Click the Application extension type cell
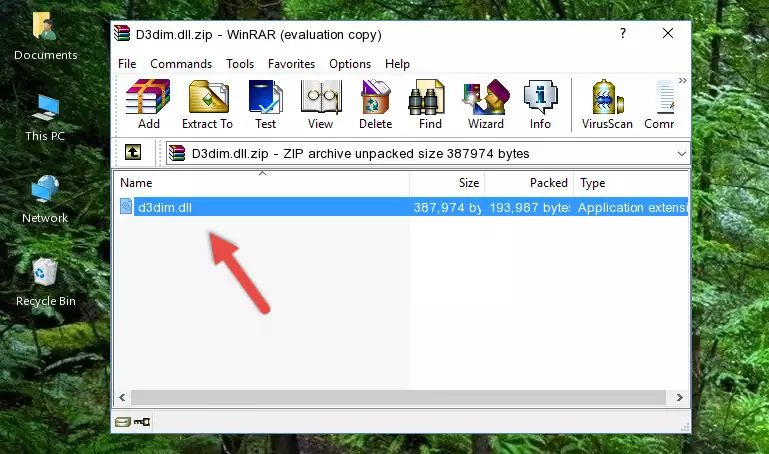 (x=633, y=207)
